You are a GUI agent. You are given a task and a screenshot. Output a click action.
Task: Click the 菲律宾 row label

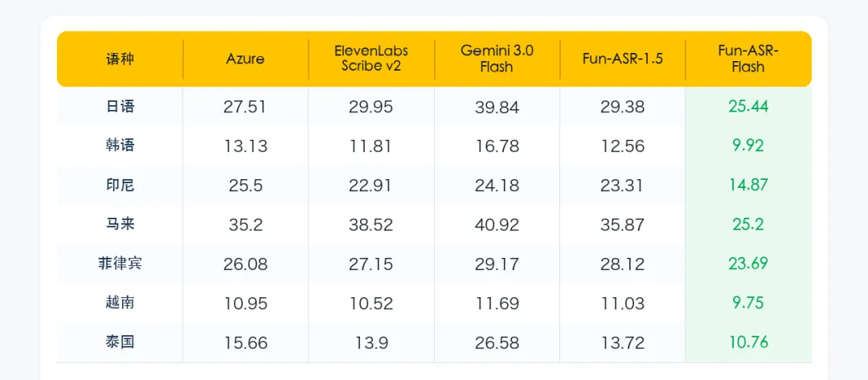pyautogui.click(x=120, y=264)
